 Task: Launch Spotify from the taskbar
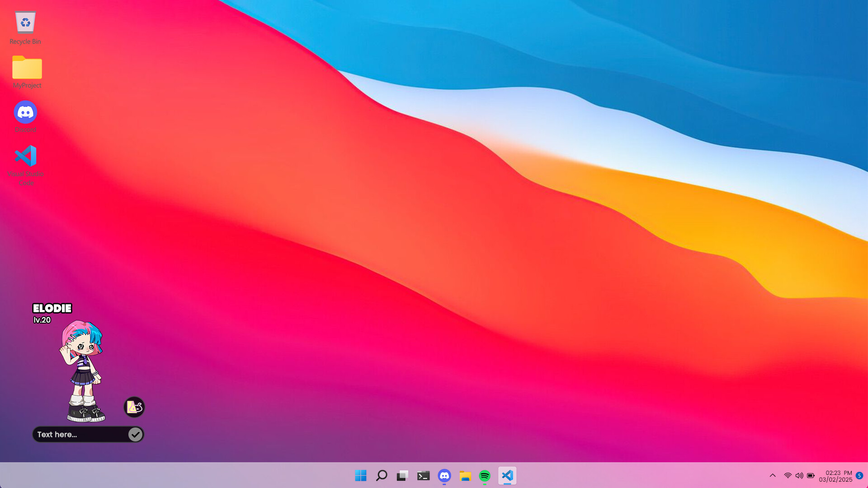[484, 475]
